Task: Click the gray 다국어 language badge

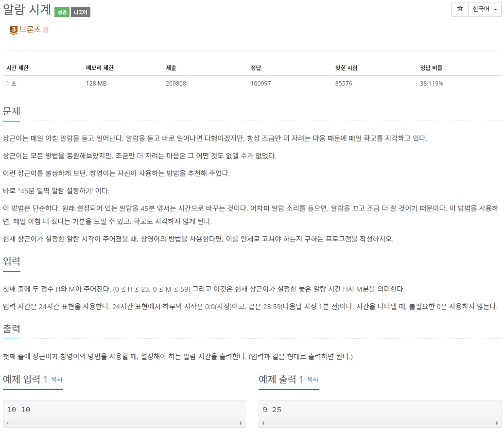Action: (80, 12)
